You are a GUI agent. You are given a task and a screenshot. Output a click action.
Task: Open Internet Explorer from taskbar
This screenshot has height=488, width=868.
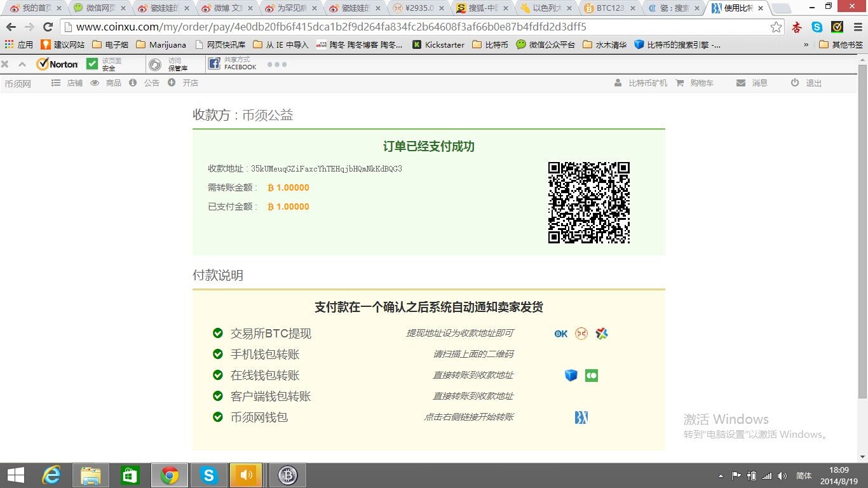pos(51,475)
